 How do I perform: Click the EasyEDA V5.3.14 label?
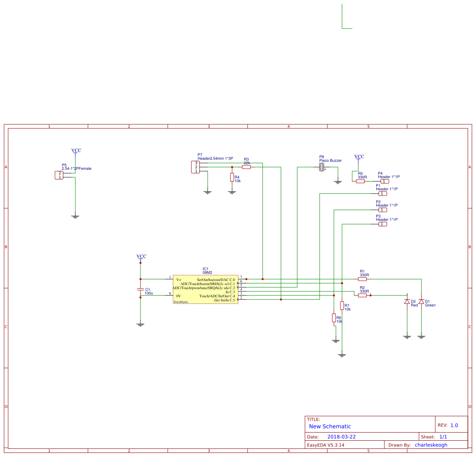pyautogui.click(x=326, y=445)
